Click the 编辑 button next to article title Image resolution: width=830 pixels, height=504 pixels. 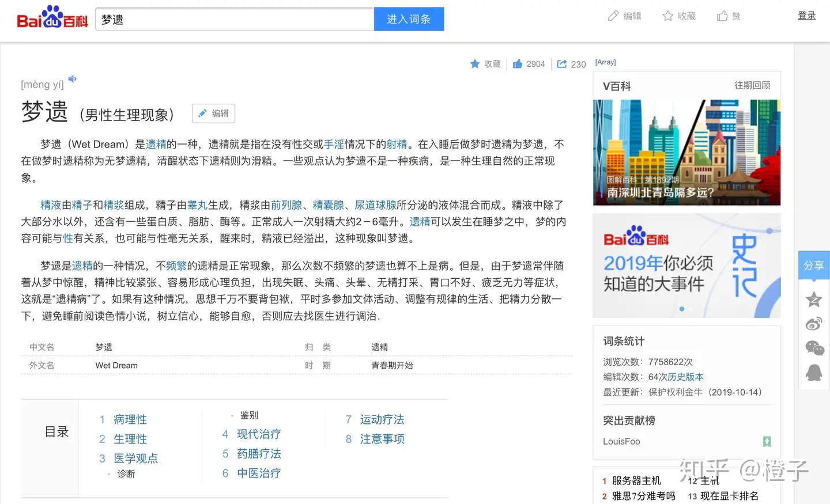click(213, 113)
